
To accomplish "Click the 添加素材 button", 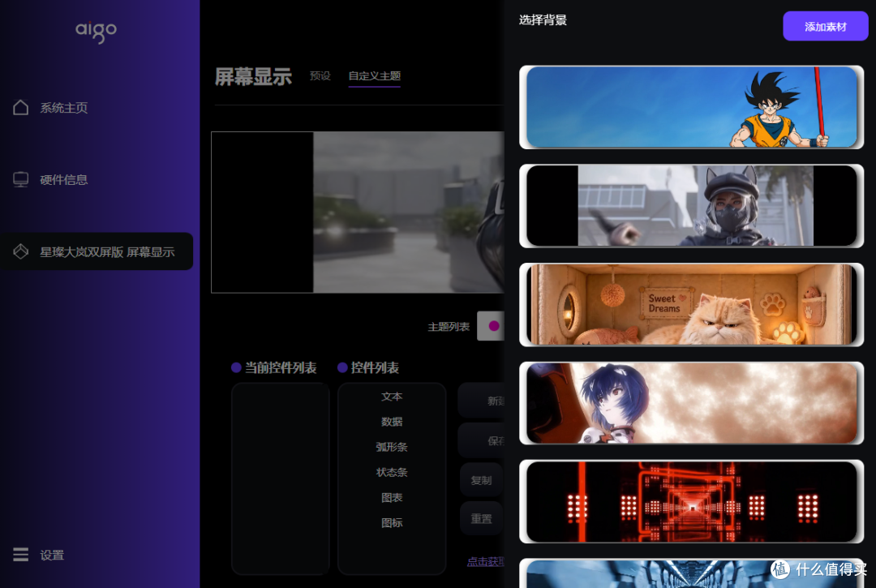I will tap(825, 26).
